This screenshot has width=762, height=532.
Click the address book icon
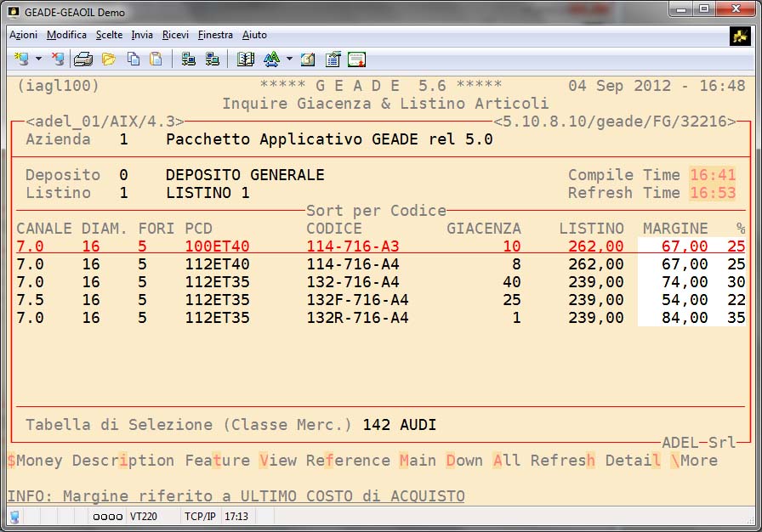[246, 59]
